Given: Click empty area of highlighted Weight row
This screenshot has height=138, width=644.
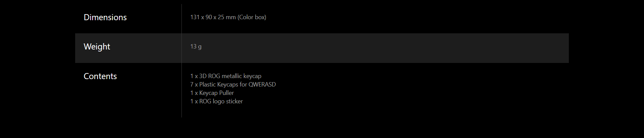Looking at the screenshot, I should point(386,48).
